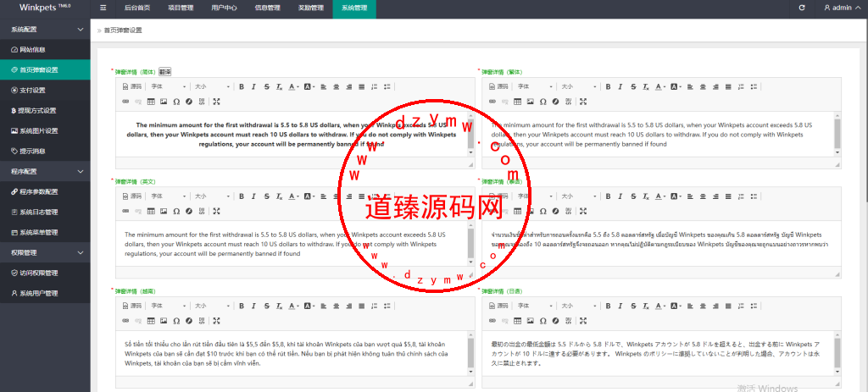Open 程序参数配置 in the sidebar

pyautogui.click(x=45, y=192)
